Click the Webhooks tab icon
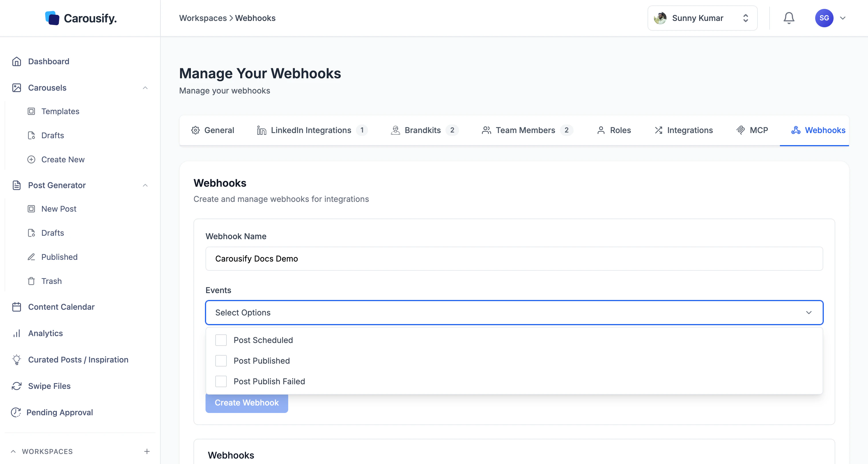This screenshot has height=464, width=868. pyautogui.click(x=796, y=130)
